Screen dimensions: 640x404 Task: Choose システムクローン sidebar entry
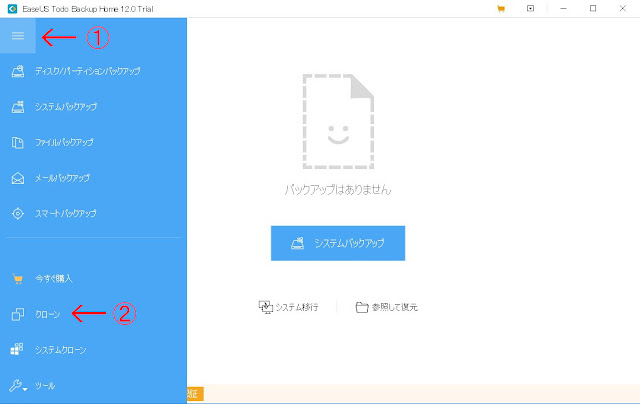point(60,350)
